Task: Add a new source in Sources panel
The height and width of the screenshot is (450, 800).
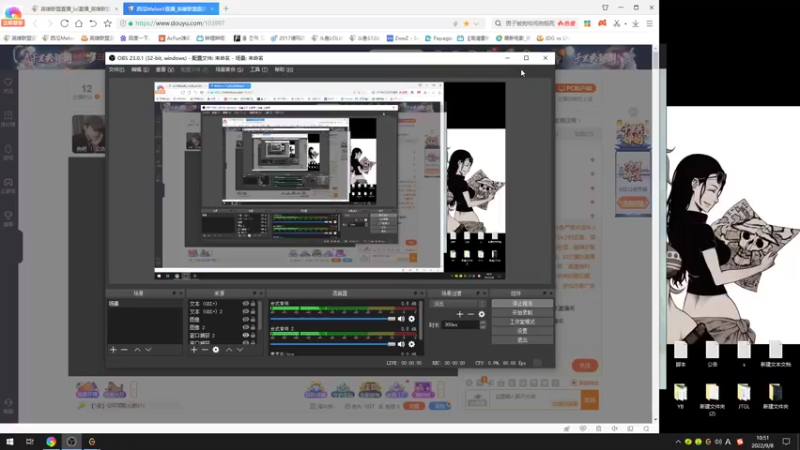Action: tap(194, 349)
